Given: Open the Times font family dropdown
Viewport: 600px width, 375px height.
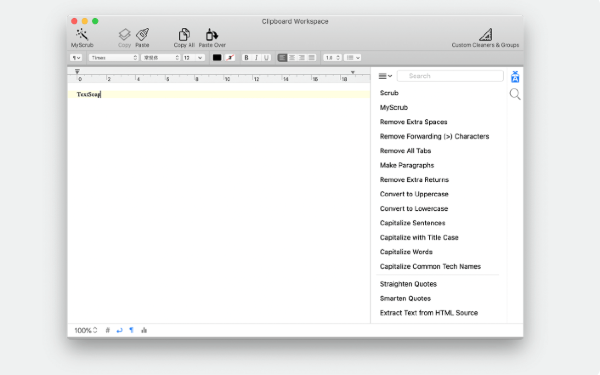Looking at the screenshot, I should click(x=113, y=57).
